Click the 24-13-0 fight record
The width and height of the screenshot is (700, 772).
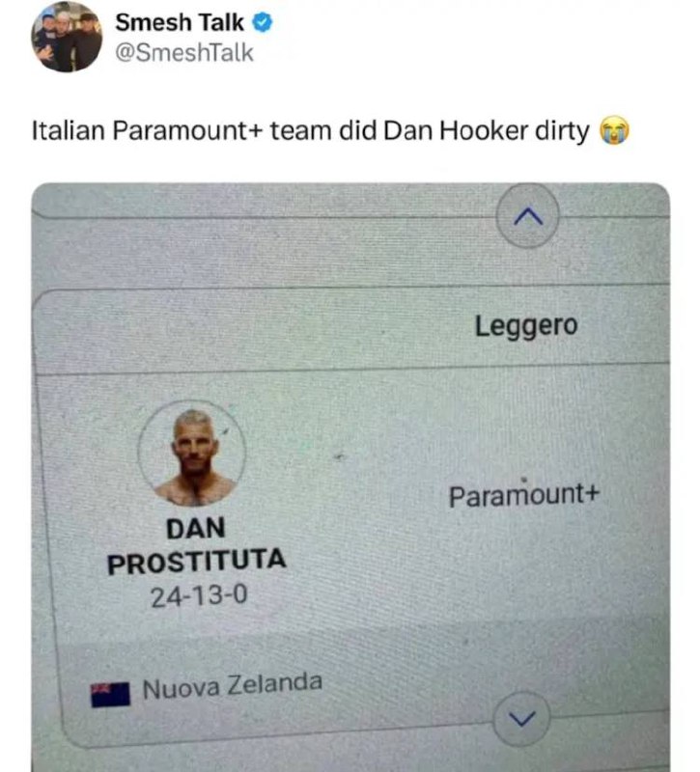(199, 596)
